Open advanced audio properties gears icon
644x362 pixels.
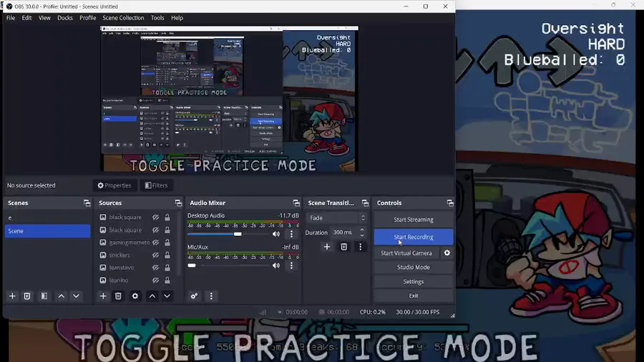point(194,296)
